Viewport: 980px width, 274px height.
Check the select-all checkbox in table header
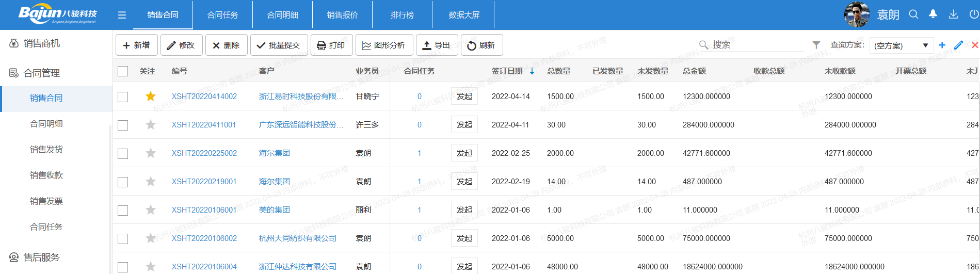[123, 71]
